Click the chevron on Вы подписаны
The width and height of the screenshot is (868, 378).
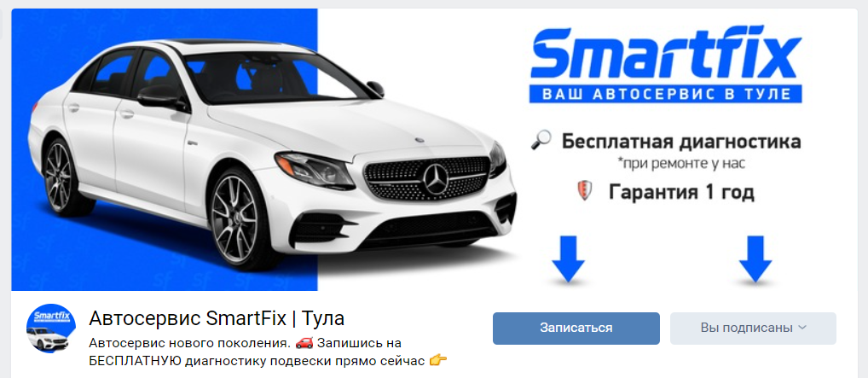click(802, 329)
